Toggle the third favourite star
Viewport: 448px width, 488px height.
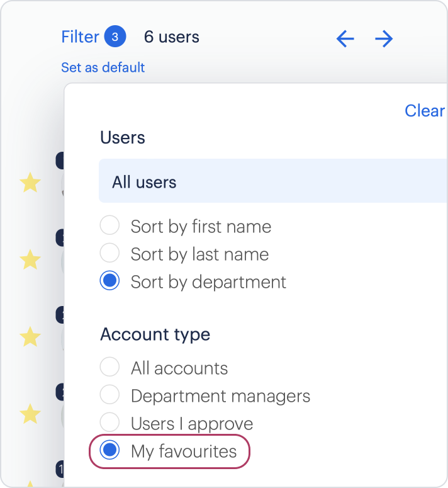point(30,337)
